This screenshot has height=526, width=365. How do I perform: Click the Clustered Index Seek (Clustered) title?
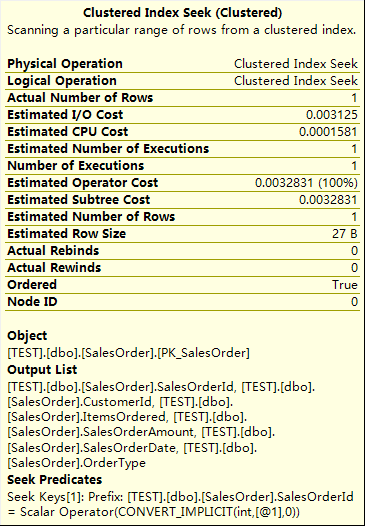pyautogui.click(x=182, y=13)
